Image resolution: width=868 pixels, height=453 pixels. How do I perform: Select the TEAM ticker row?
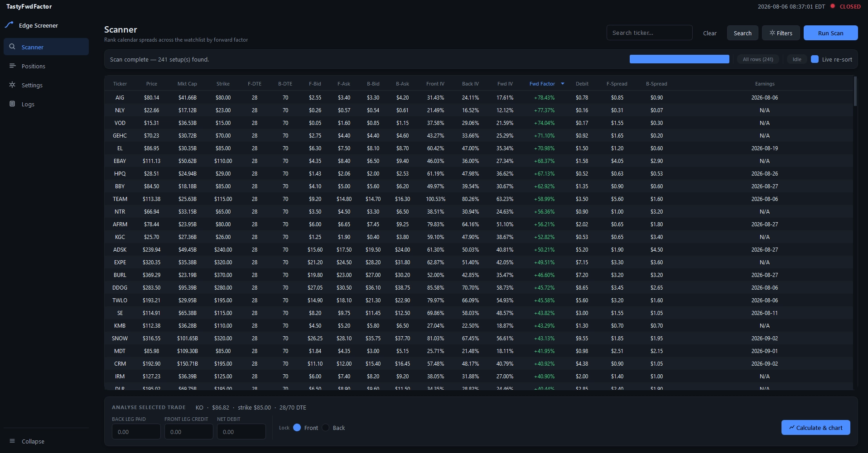tap(479, 199)
